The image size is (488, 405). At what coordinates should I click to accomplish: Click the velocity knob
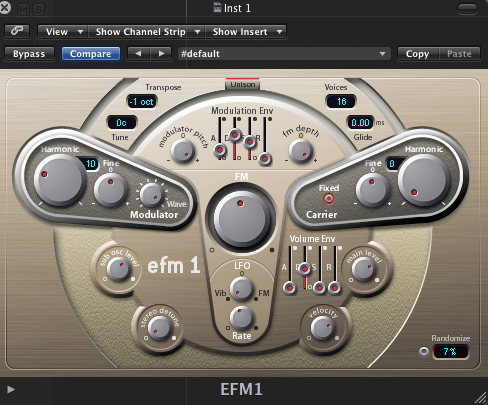[323, 328]
